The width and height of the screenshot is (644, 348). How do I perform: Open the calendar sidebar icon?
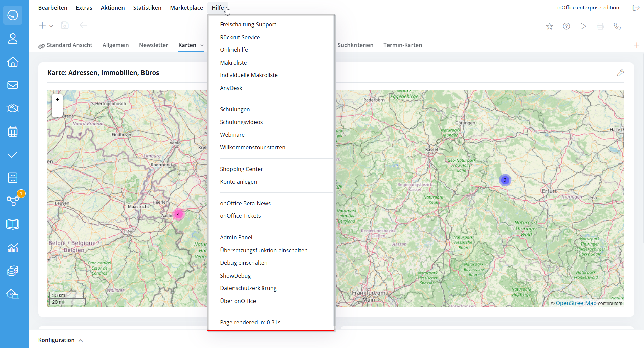(13, 132)
